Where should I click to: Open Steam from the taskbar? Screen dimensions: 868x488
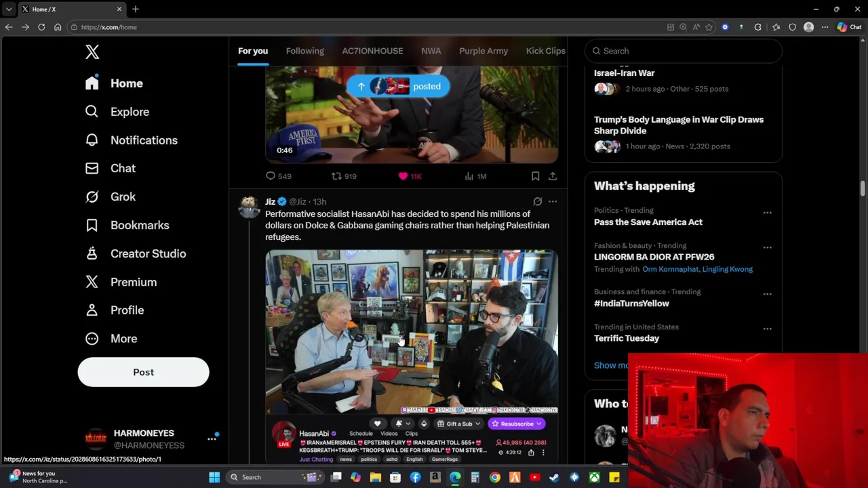[554, 477]
